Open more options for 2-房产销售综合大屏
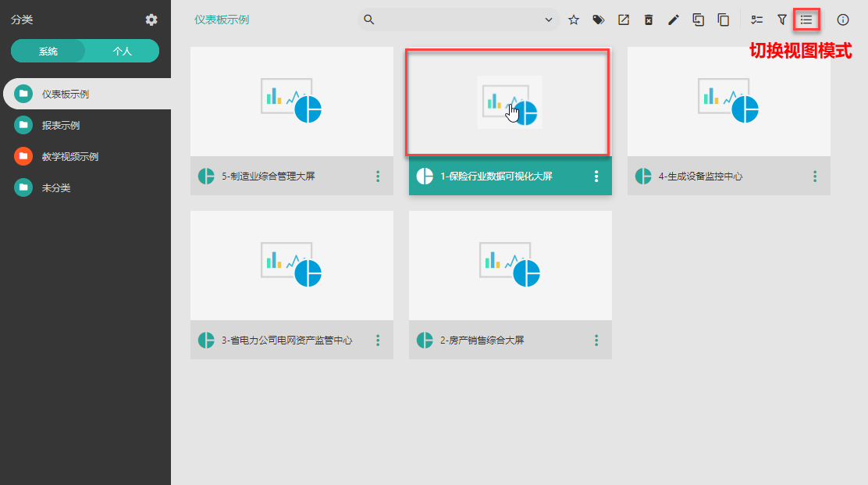Image resolution: width=868 pixels, height=485 pixels. [596, 340]
